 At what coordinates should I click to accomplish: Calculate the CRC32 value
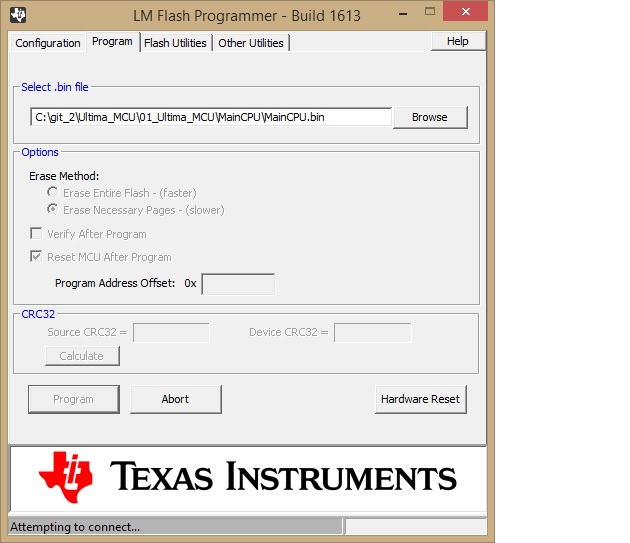82,356
